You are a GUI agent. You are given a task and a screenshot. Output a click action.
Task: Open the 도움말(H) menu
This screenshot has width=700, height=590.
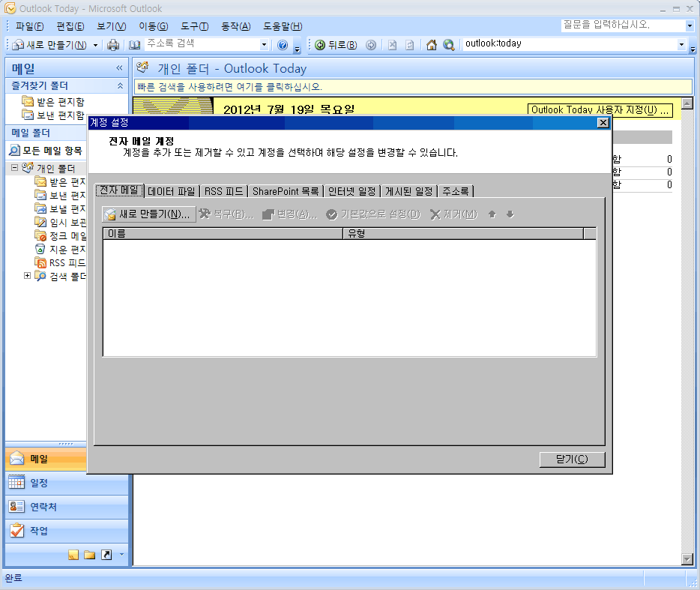pos(283,26)
